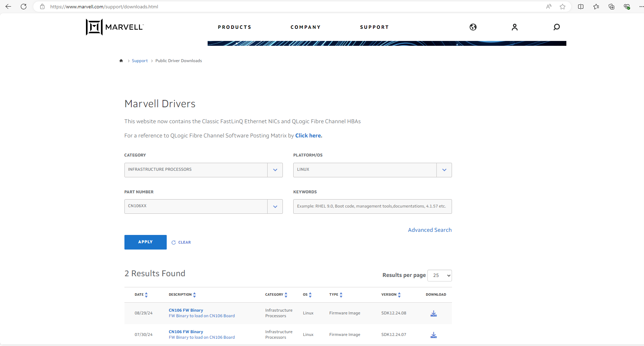Download SDK12.24.08 firmware image
644x346 pixels.
(x=433, y=313)
